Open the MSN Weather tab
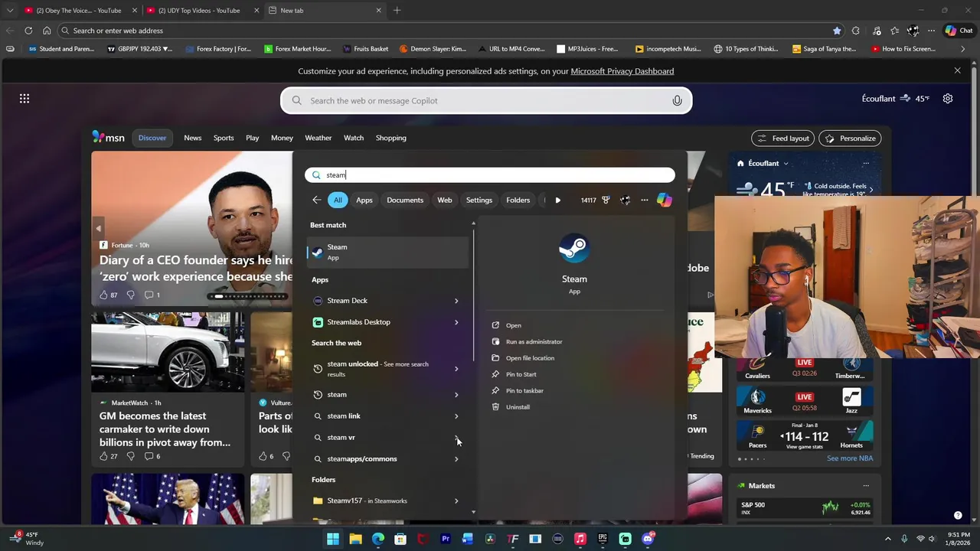 pos(318,138)
